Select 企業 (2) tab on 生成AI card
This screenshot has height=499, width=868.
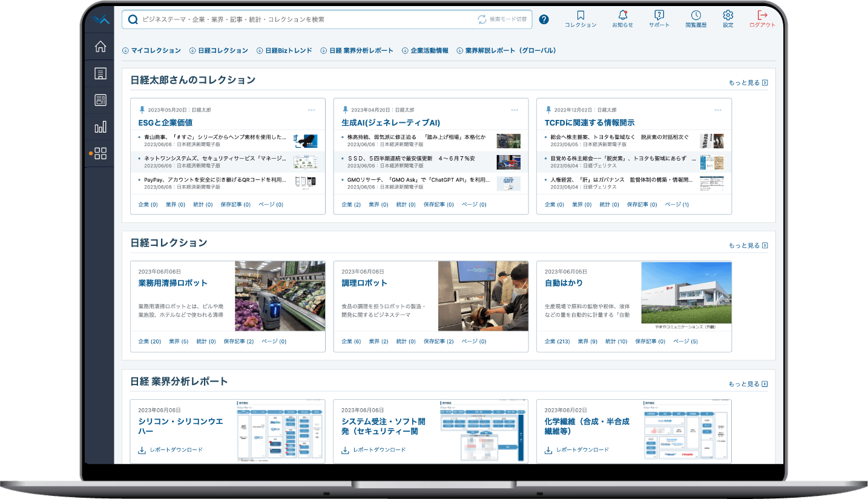coord(351,205)
